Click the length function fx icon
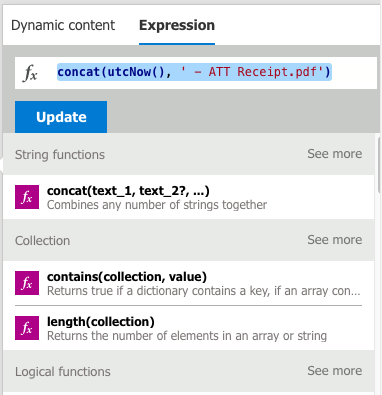The image size is (382, 395). point(27,328)
